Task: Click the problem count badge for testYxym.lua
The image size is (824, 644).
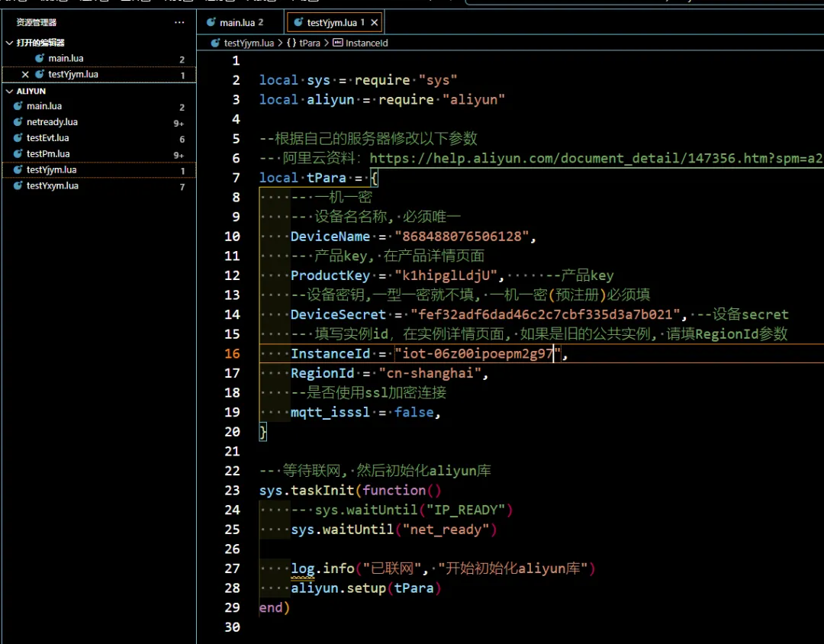Action: pos(182,187)
